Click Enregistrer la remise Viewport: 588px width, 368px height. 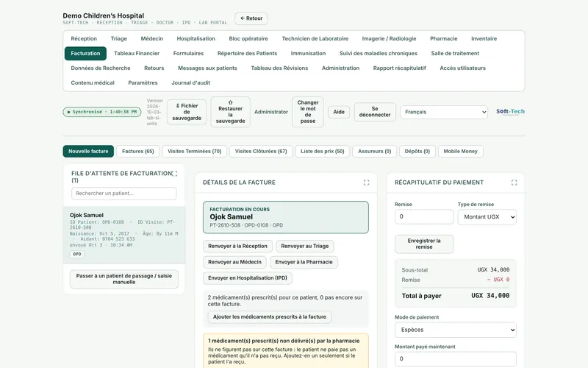click(x=424, y=244)
